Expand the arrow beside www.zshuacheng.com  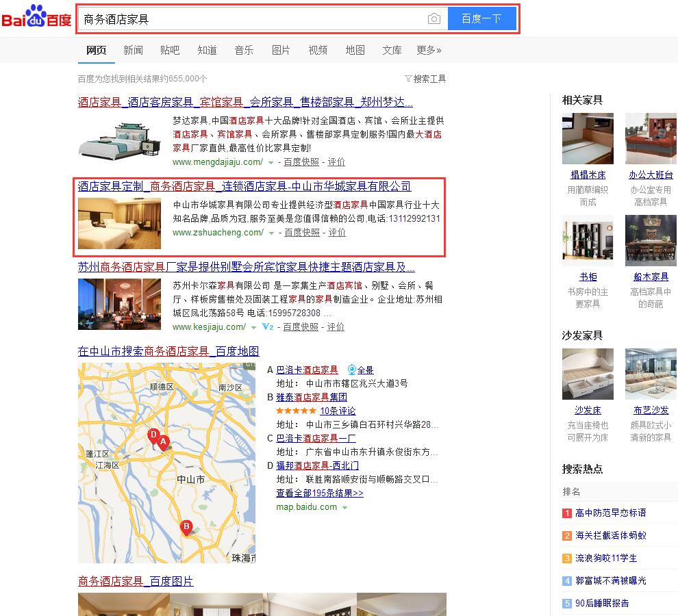(272, 233)
